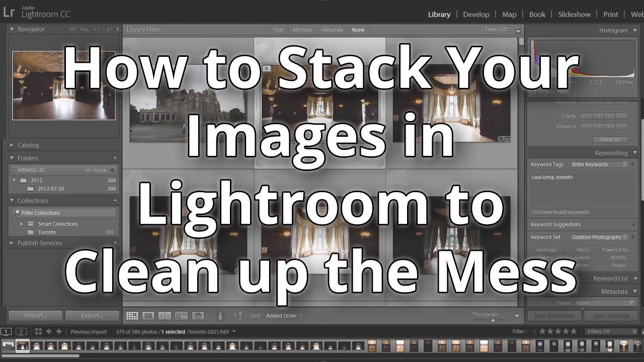Open the Library module

pos(439,14)
